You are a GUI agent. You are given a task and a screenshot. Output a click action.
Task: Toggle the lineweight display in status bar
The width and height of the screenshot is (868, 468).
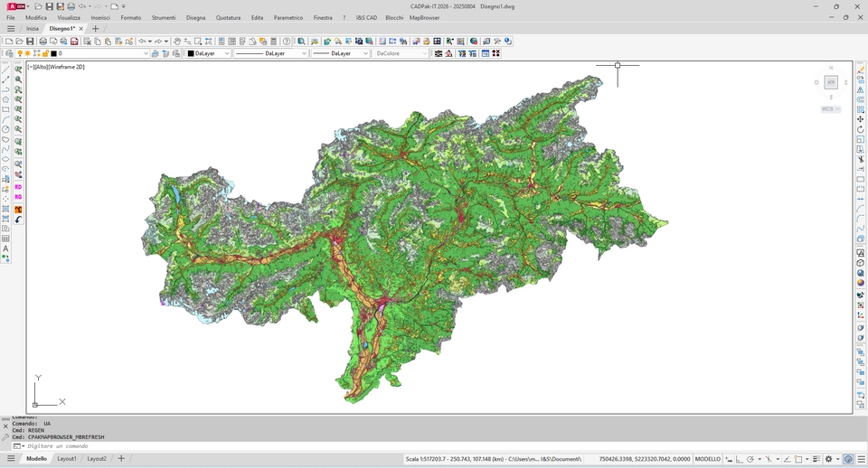(816, 459)
